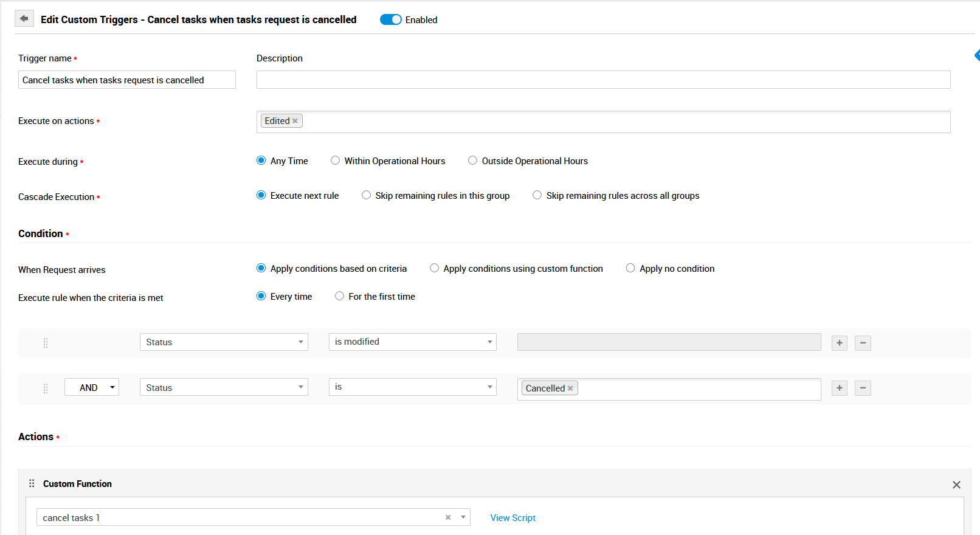Open the View Script link
This screenshot has height=535, width=980.
(x=512, y=518)
